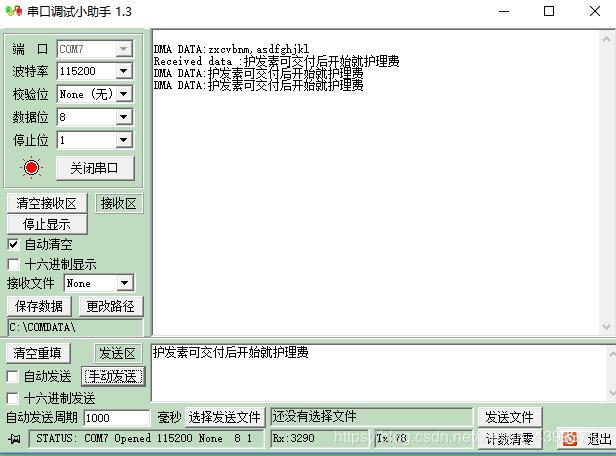Click the STATUS COM7 Opened text
This screenshot has height=456, width=616.
pos(144,438)
